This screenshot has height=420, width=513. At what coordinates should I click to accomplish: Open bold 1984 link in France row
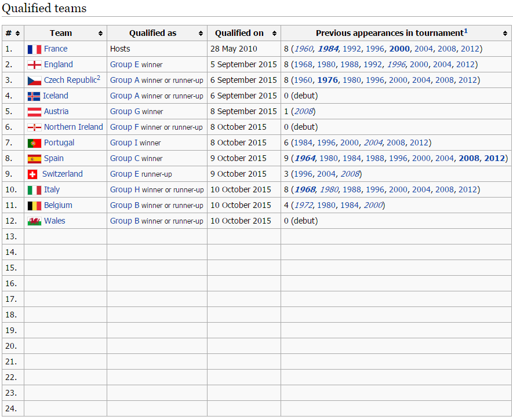point(328,49)
